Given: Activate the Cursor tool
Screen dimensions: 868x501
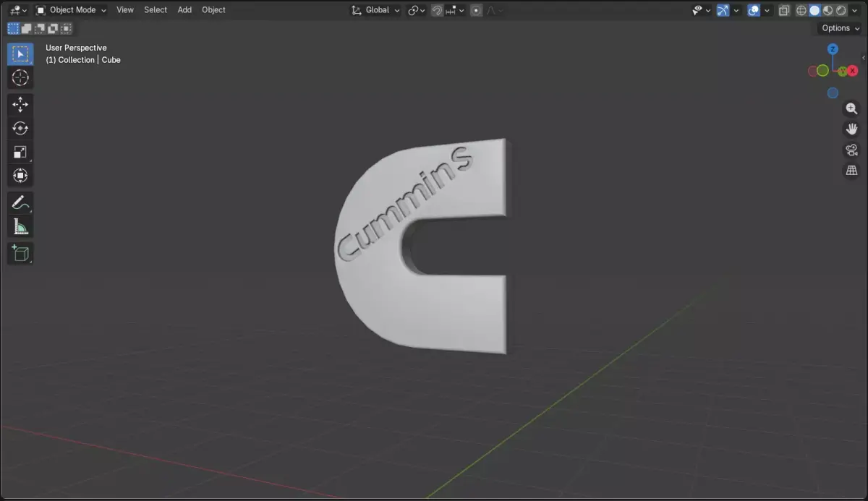Looking at the screenshot, I should click(x=20, y=78).
